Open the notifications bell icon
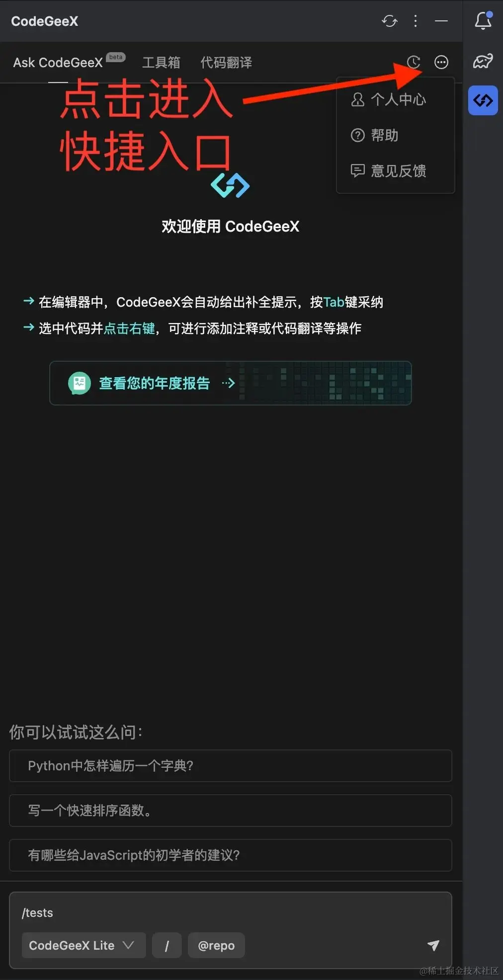503x980 pixels. [x=483, y=20]
